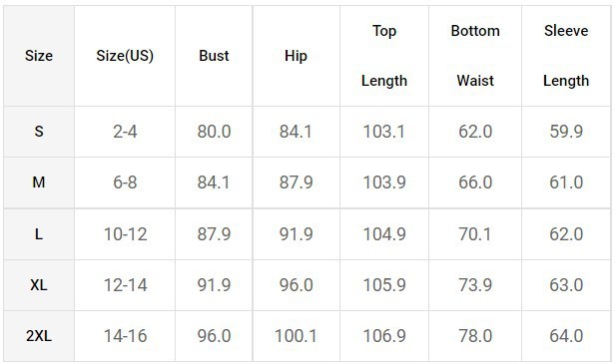
Task: Click the XL size row label
Action: point(39,285)
